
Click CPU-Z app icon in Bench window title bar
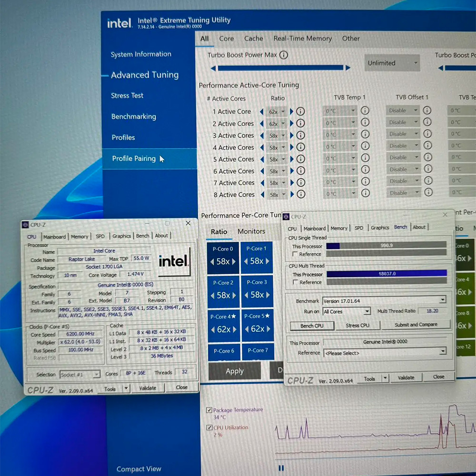pyautogui.click(x=286, y=217)
